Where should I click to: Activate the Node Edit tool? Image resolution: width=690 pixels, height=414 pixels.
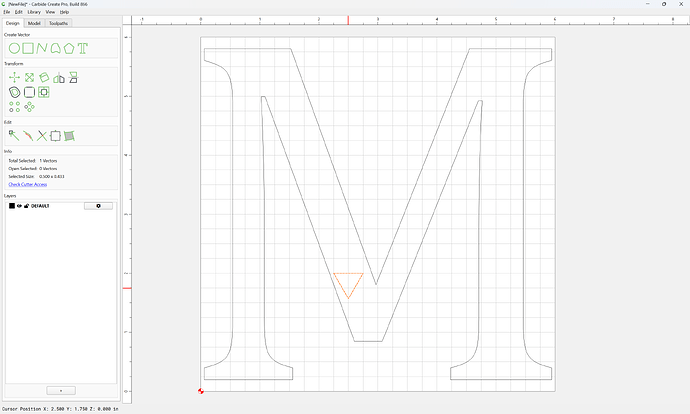pyautogui.click(x=14, y=136)
